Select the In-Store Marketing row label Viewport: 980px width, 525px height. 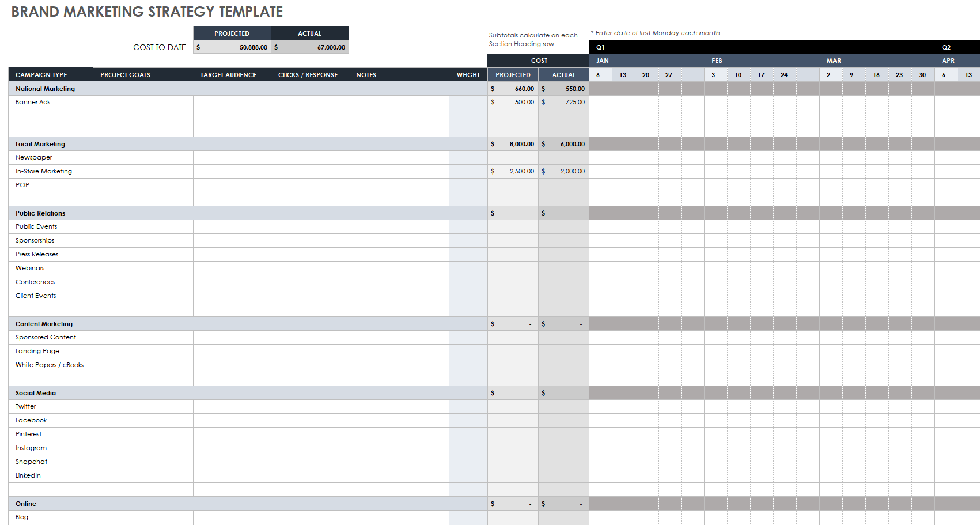pos(44,171)
